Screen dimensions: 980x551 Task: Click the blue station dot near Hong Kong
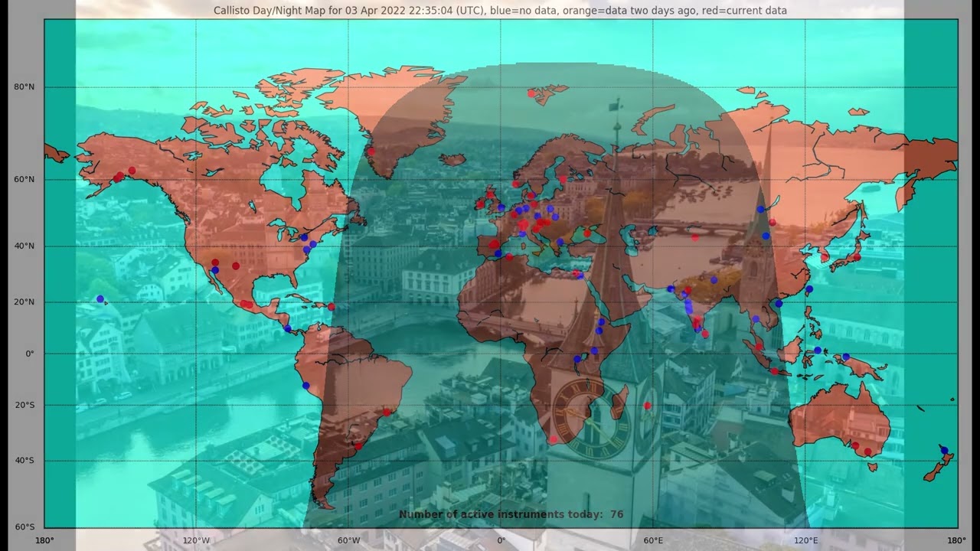coord(779,304)
